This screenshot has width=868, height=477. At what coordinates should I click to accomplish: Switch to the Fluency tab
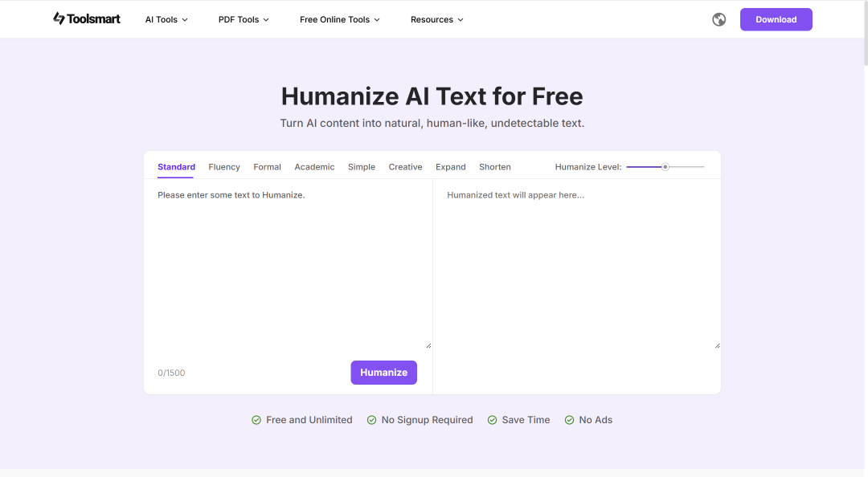224,166
